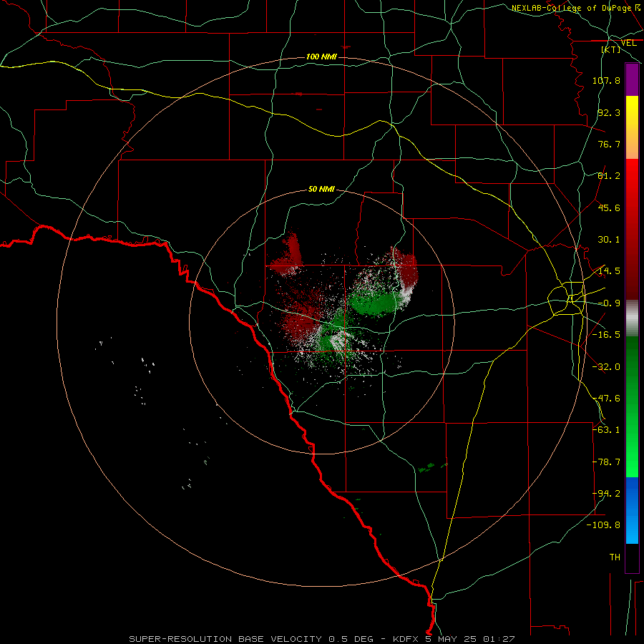Select the 14.5 scale value
Screen dimensions: 644x644
[x=609, y=271]
